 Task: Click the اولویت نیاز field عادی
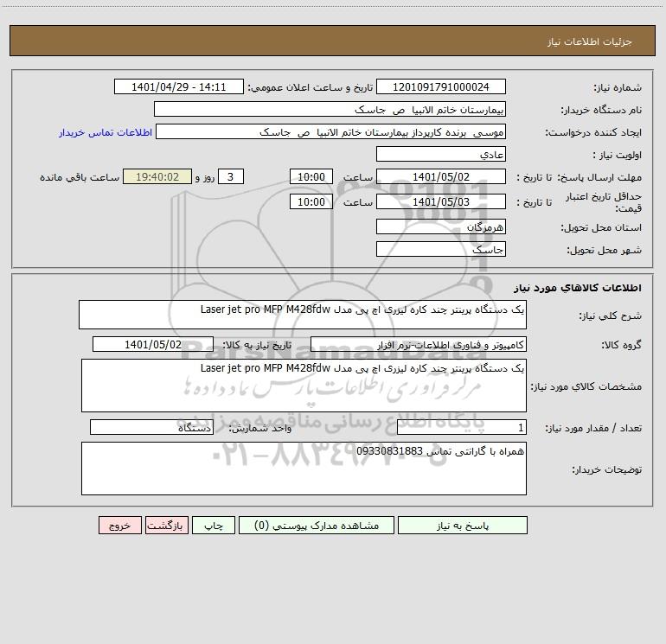441,154
